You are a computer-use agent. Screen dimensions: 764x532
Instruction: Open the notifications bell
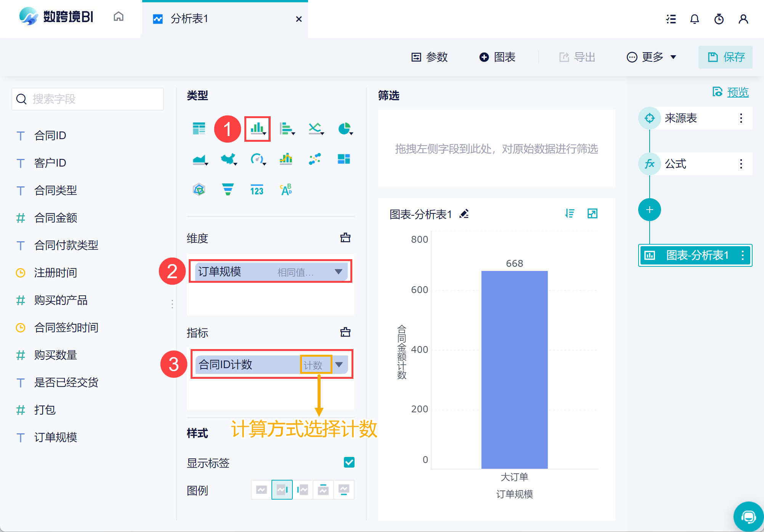coord(695,19)
